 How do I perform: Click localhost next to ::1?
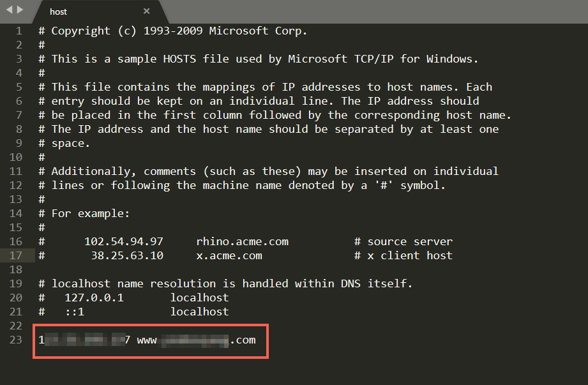pyautogui.click(x=199, y=312)
